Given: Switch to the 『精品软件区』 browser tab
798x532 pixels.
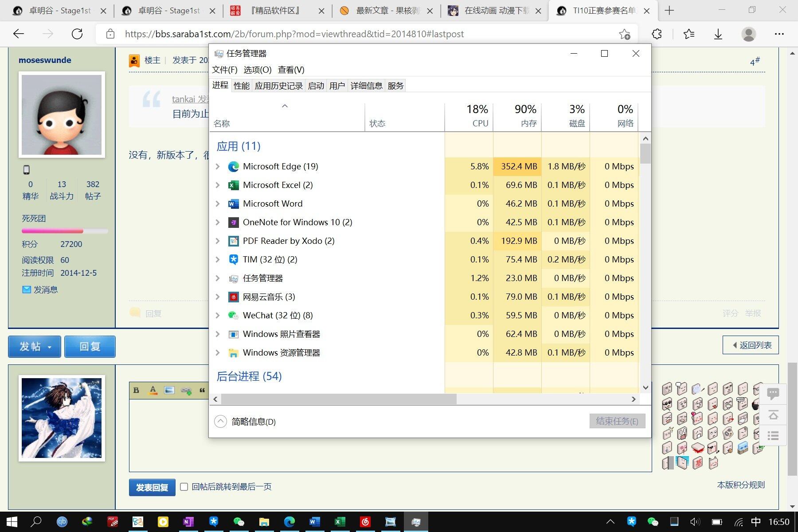Looking at the screenshot, I should (x=277, y=11).
